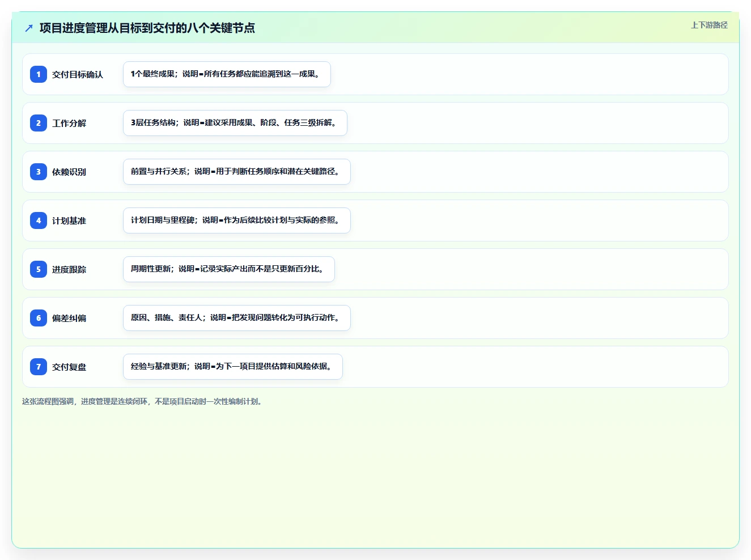751x560 pixels.
Task: Click the arrow icon beside the title
Action: click(29, 28)
